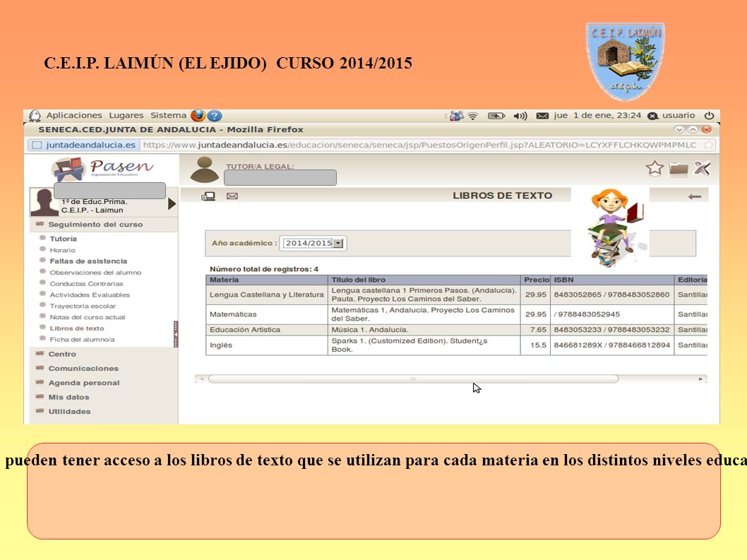The image size is (747, 560).
Task: Select the Matemáticas materia cell
Action: click(x=267, y=314)
